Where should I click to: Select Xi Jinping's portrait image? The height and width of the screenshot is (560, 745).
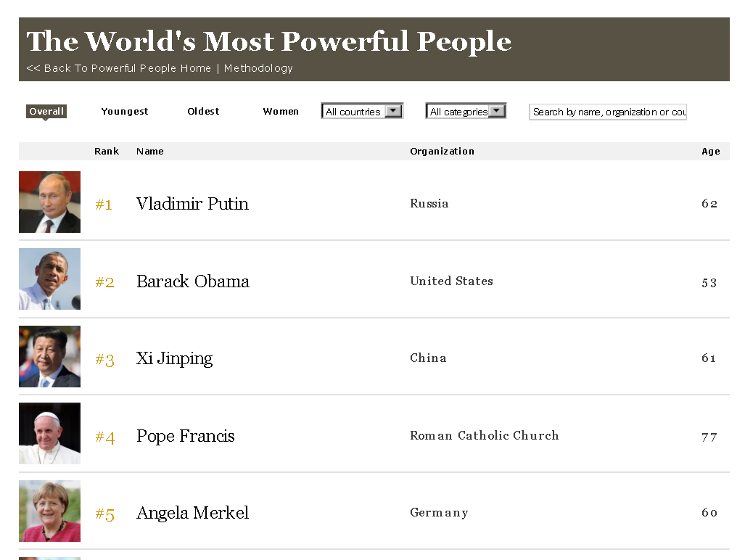tap(49, 357)
